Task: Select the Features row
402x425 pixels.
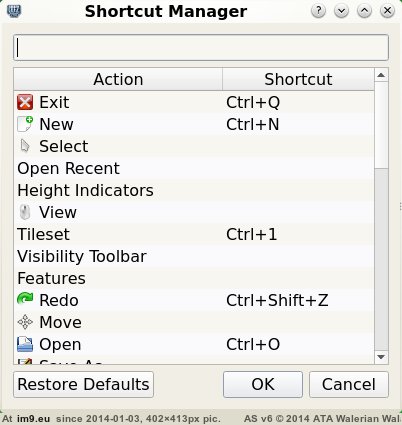Action: pyautogui.click(x=194, y=278)
